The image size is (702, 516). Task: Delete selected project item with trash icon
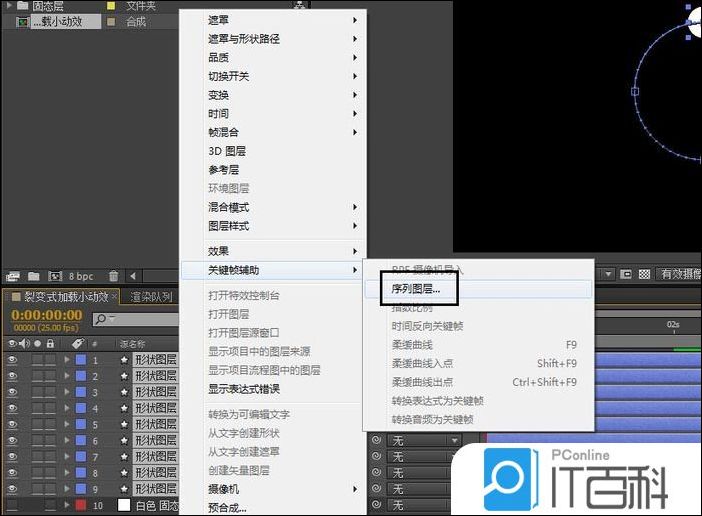click(113, 276)
